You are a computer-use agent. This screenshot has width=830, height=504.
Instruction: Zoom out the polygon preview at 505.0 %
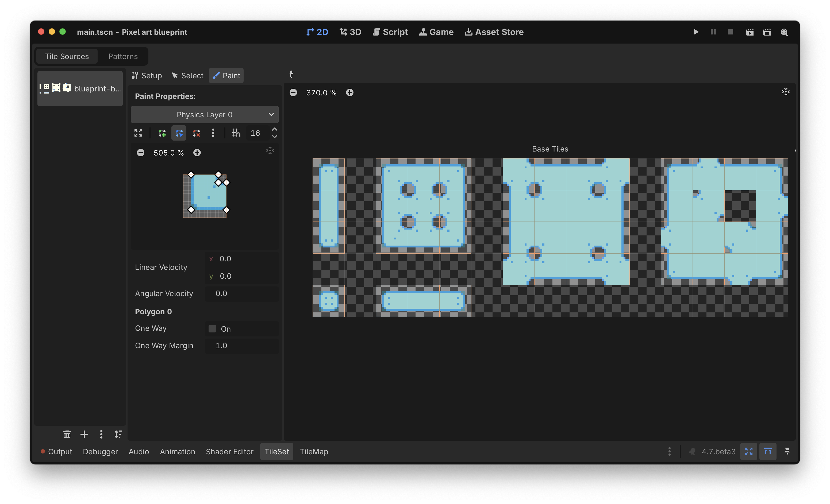(140, 153)
